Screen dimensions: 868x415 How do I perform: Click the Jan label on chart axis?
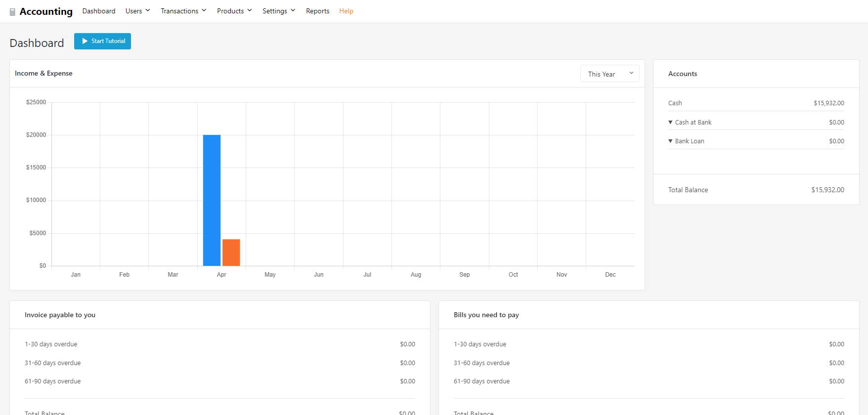coord(76,275)
